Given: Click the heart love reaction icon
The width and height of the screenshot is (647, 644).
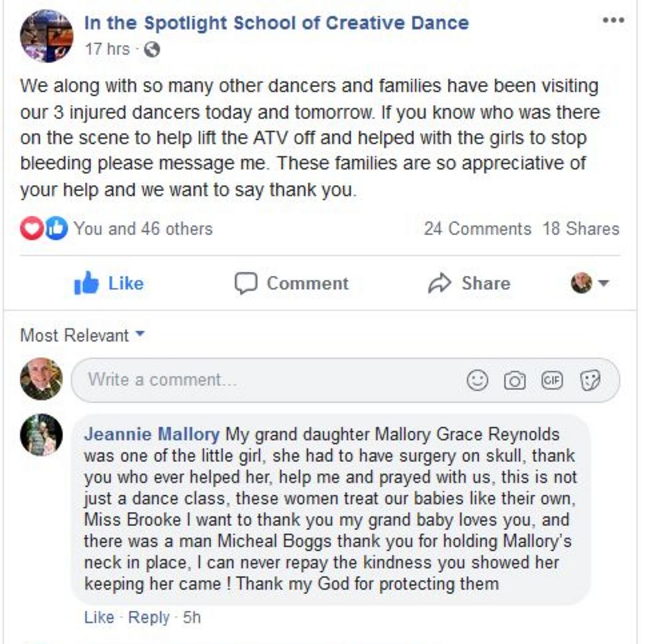Looking at the screenshot, I should [x=32, y=228].
